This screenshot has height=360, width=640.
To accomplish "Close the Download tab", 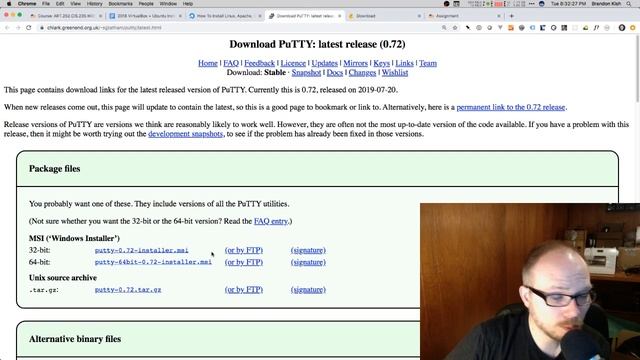I will [419, 16].
